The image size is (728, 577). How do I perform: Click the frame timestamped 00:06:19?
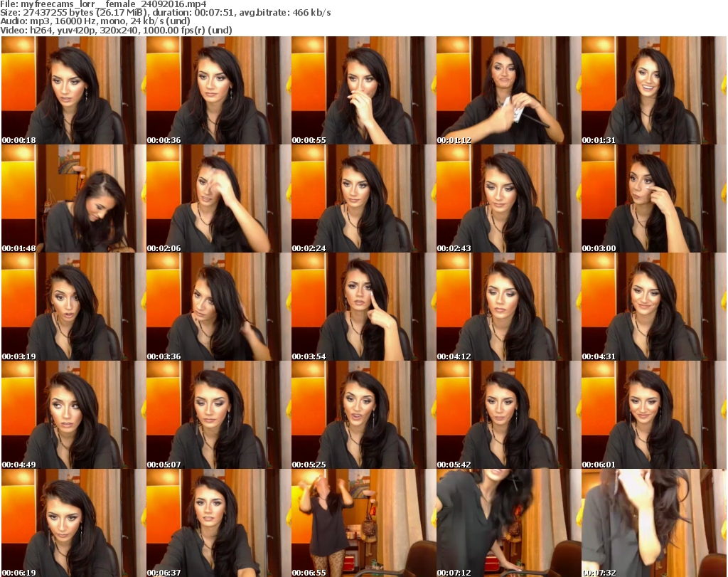[73, 523]
